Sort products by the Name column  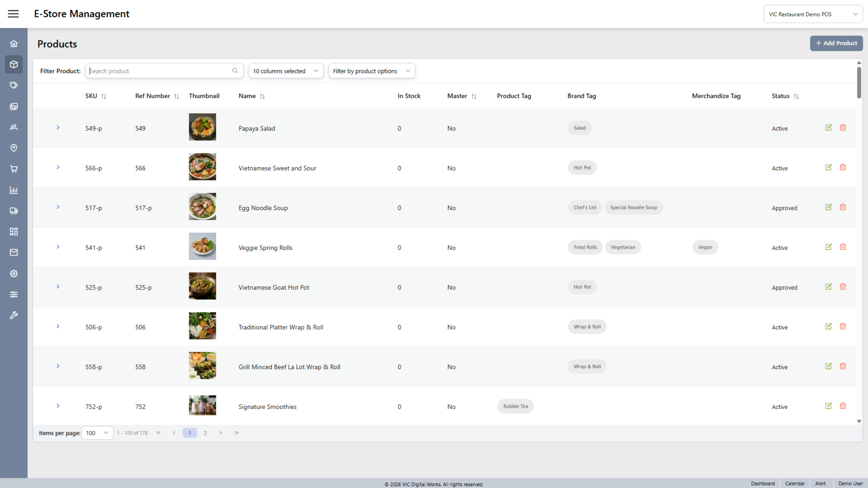coord(263,96)
